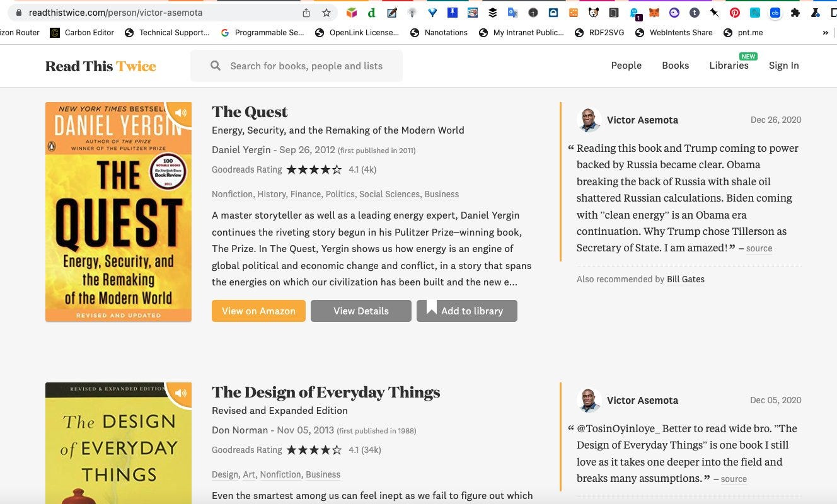The height and width of the screenshot is (504, 837).
Task: Click the pencil note extension icon
Action: coord(392,13)
